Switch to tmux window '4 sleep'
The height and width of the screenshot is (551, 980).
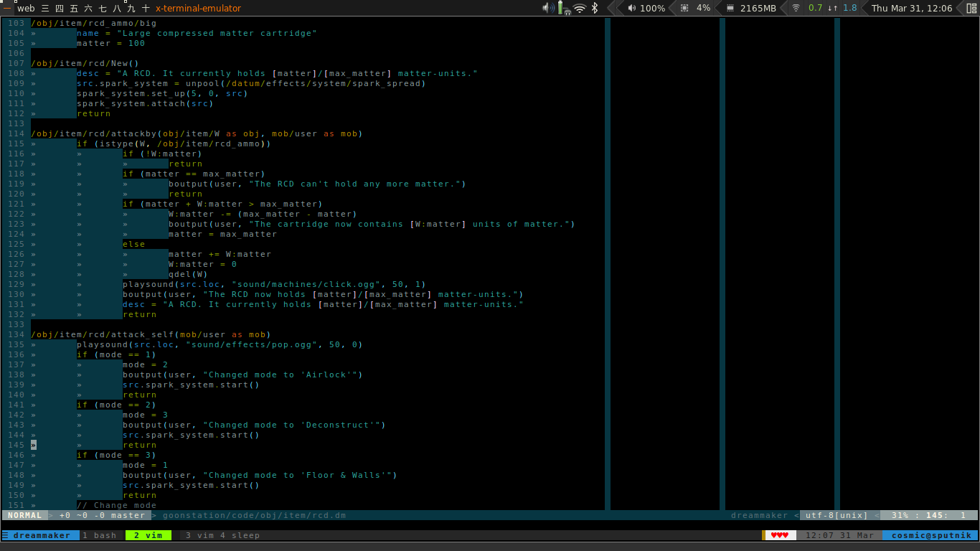(x=240, y=535)
